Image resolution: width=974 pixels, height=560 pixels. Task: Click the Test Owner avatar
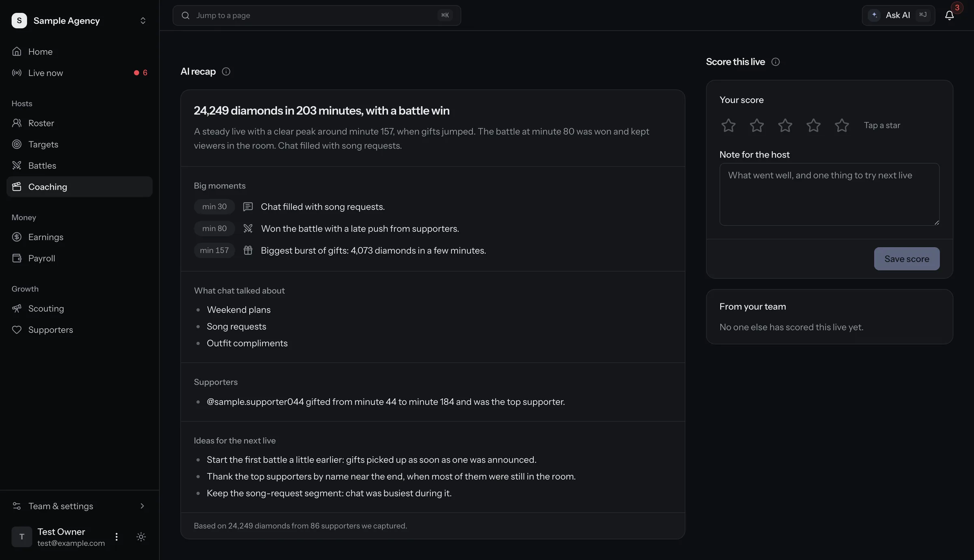[x=22, y=537]
